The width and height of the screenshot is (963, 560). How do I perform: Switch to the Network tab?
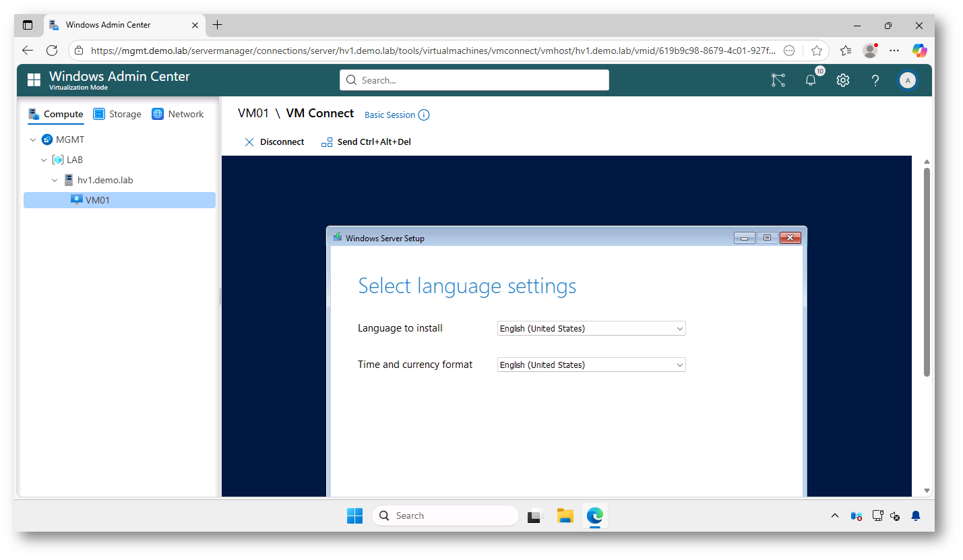click(178, 114)
